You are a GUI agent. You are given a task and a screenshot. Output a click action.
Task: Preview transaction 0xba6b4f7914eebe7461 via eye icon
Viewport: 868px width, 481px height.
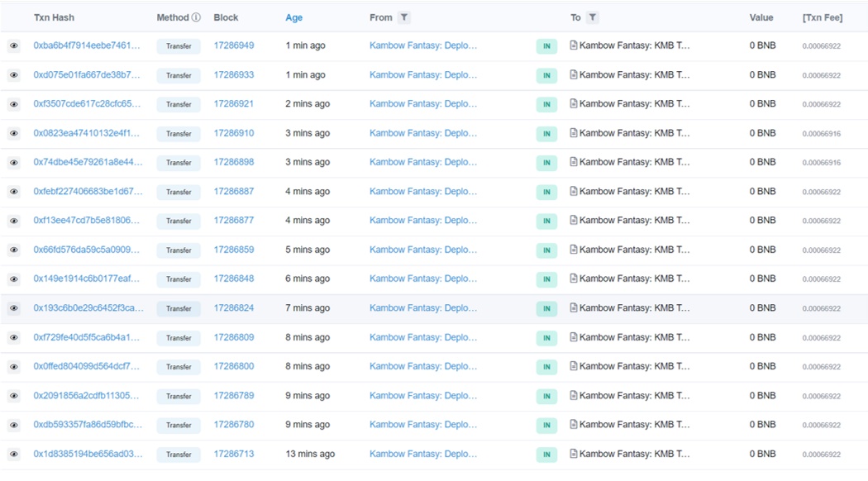point(14,46)
